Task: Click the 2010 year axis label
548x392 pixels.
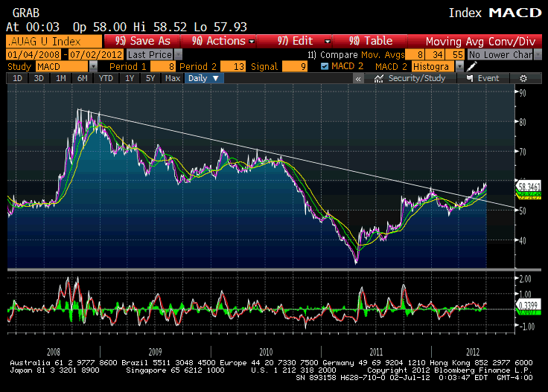Action: click(x=266, y=352)
